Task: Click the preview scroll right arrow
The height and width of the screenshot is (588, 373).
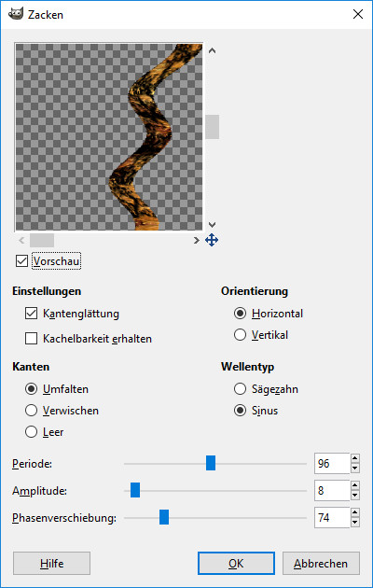Action: point(196,241)
